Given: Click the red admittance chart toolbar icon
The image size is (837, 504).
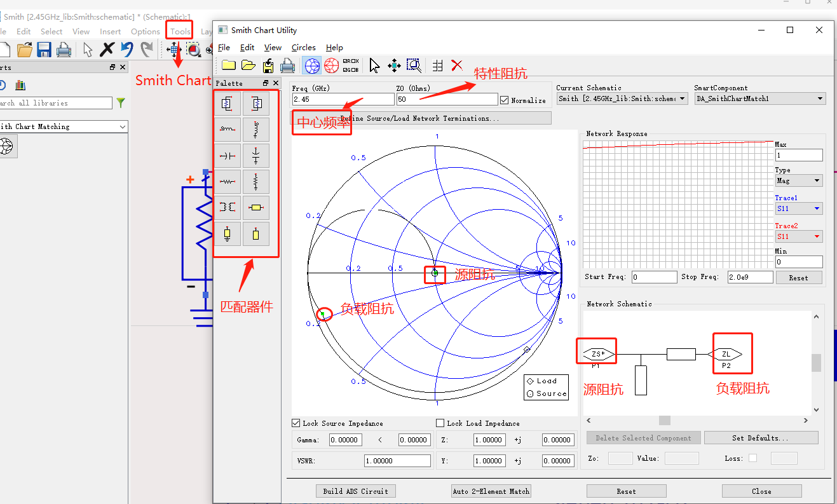Looking at the screenshot, I should pyautogui.click(x=331, y=65).
